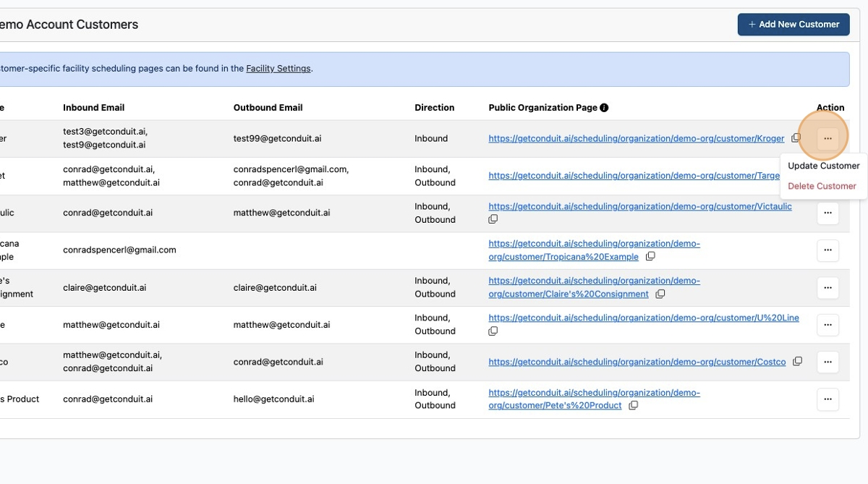Open actions menu for U Line row
This screenshot has width=868, height=484.
[x=827, y=325]
